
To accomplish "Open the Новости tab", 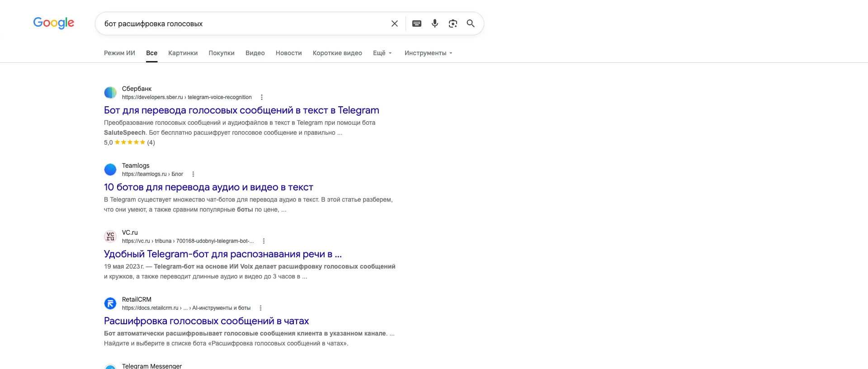I will (x=288, y=53).
